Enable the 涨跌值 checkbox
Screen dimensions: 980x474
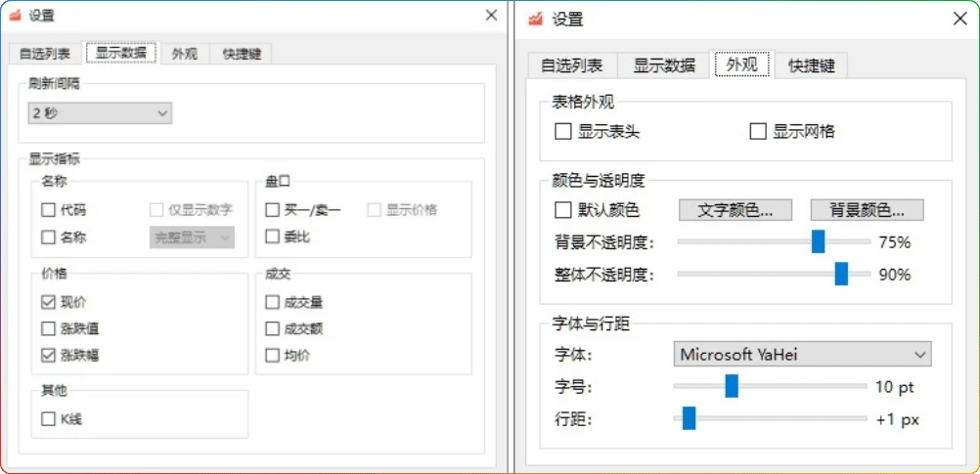(48, 328)
